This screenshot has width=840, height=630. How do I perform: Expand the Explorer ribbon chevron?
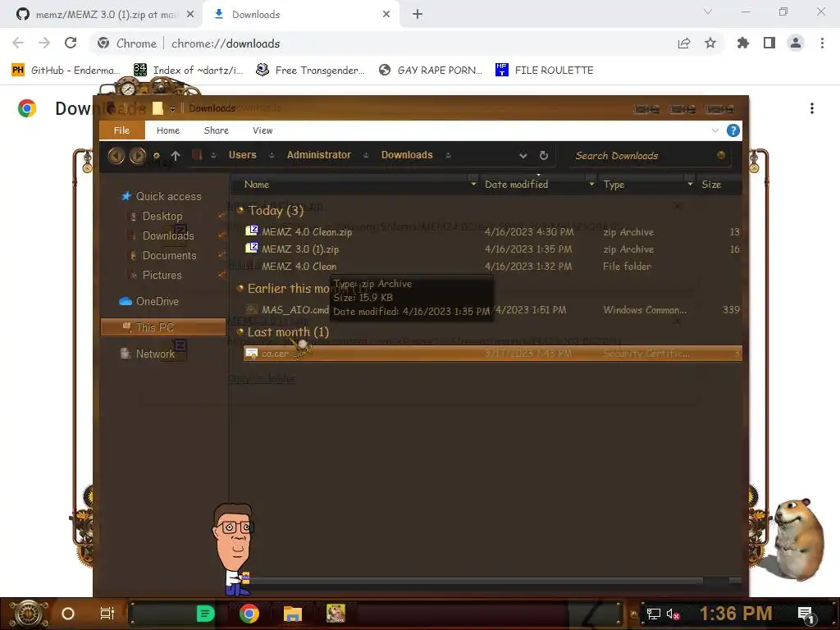coord(714,130)
